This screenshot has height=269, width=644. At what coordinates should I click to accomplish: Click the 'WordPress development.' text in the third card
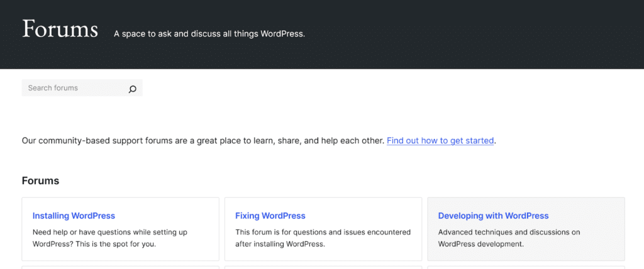pos(481,244)
